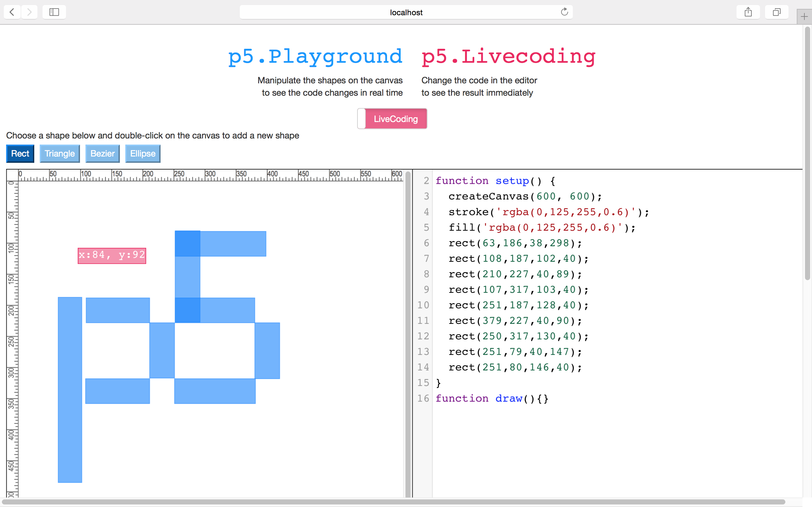Choose the Ellipse shape button
Screen dimensions: 812x507
click(x=143, y=154)
